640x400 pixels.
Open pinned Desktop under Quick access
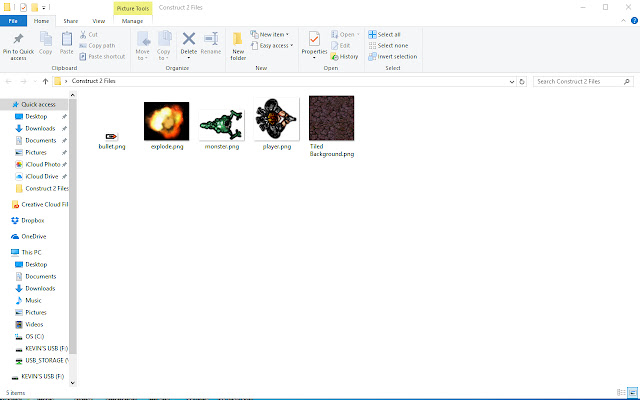(x=36, y=116)
